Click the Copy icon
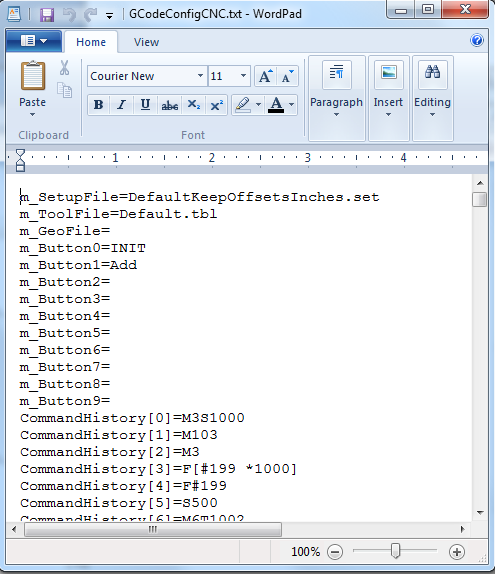This screenshot has width=495, height=574. point(65,90)
